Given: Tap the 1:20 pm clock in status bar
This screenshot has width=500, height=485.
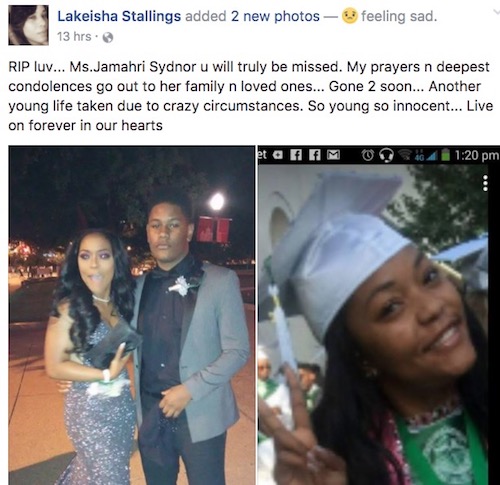Looking at the screenshot, I should [476, 155].
